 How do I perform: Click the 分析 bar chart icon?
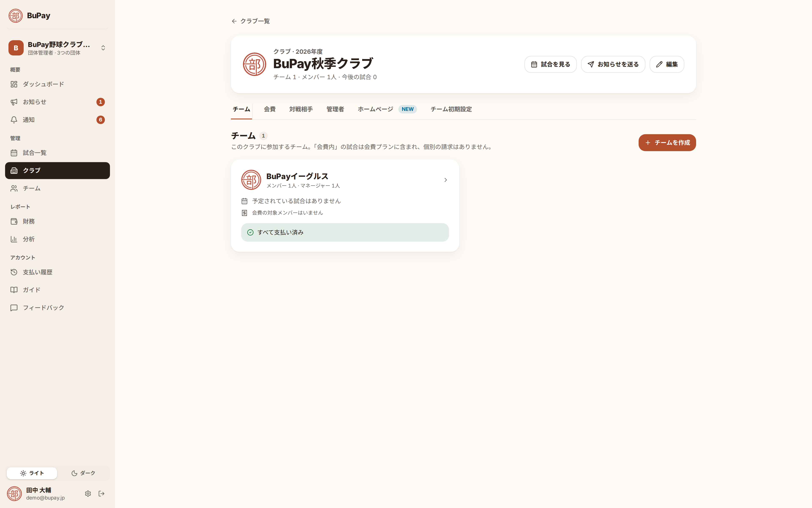click(x=14, y=239)
